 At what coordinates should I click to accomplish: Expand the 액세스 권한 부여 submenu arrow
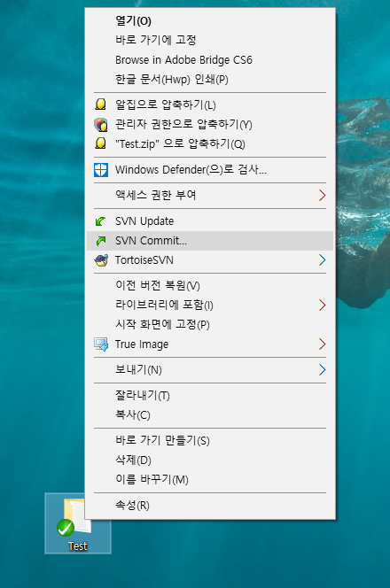tap(322, 195)
